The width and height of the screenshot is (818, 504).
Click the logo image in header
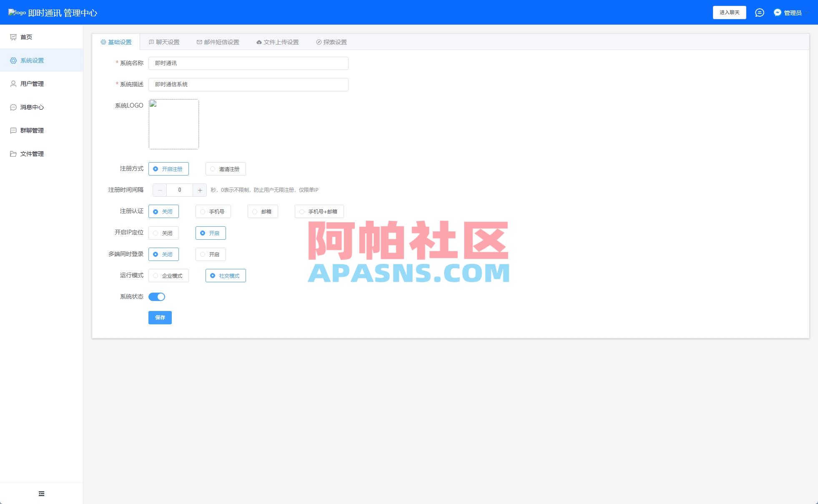(17, 13)
